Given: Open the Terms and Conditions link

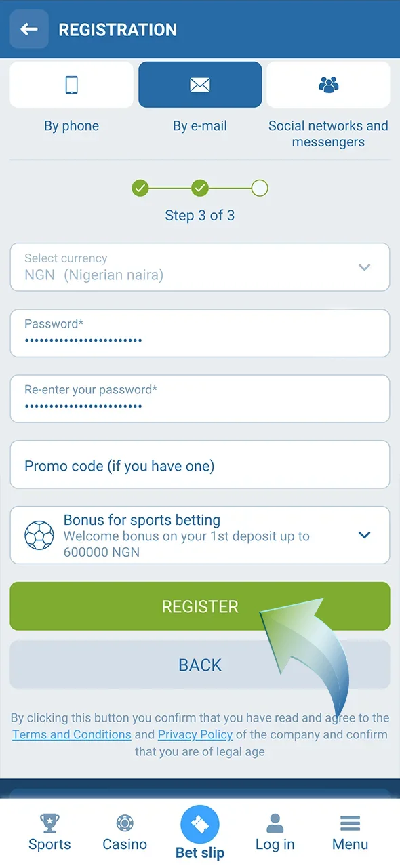Looking at the screenshot, I should (72, 734).
